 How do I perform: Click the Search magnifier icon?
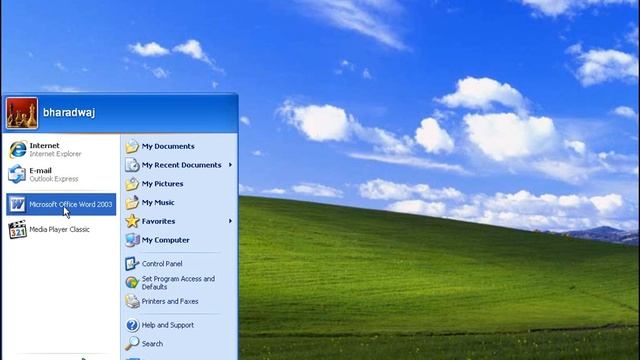(x=132, y=344)
